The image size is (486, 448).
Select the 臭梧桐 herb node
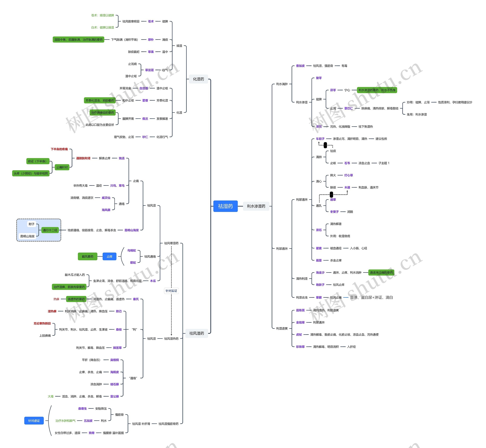pyautogui.click(x=114, y=360)
